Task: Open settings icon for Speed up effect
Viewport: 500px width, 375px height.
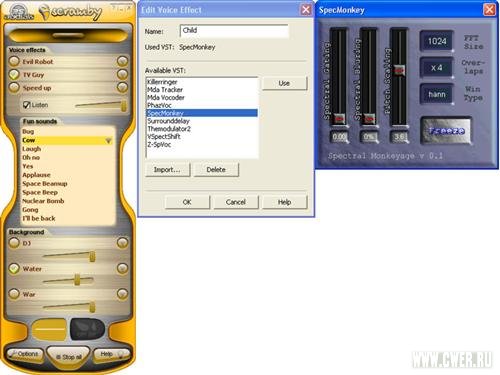Action: [x=122, y=87]
